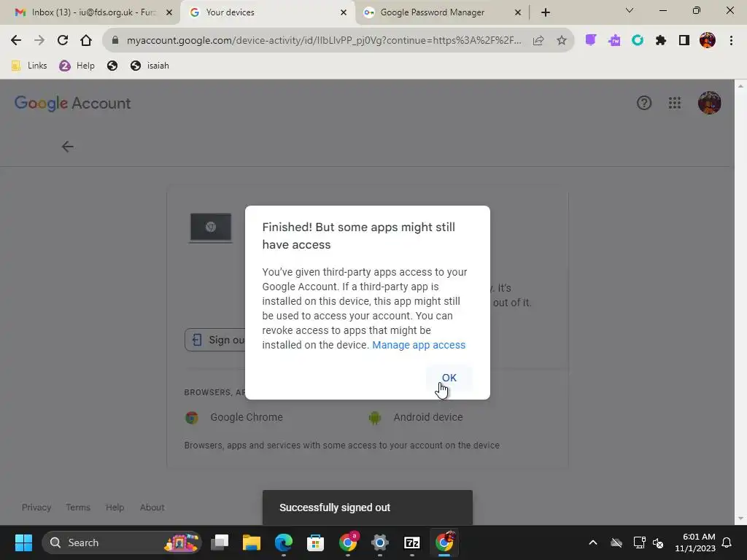747x560 pixels.
Task: Open the About footer link
Action: [x=152, y=507]
